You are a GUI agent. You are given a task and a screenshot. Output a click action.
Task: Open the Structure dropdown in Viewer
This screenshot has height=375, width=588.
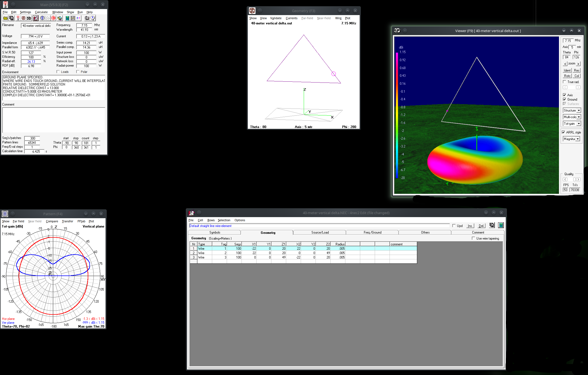point(572,110)
